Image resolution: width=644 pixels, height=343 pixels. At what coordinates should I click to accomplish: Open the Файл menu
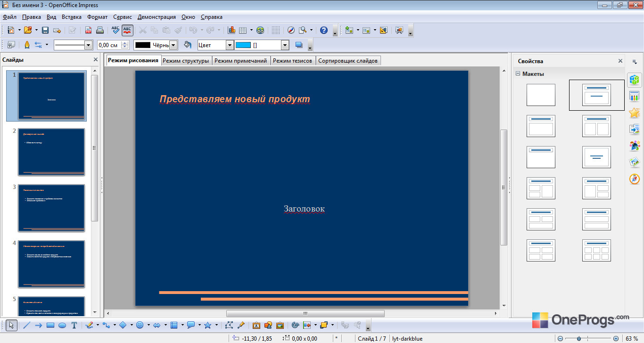coord(9,17)
